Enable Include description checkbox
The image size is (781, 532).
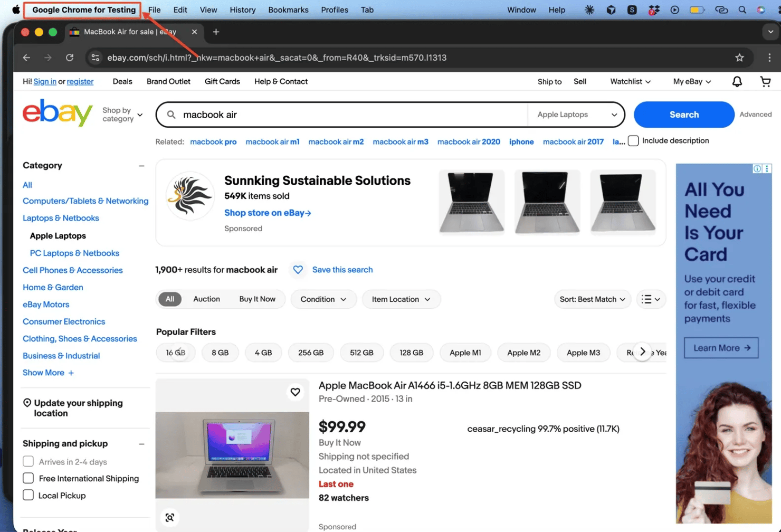pos(633,141)
